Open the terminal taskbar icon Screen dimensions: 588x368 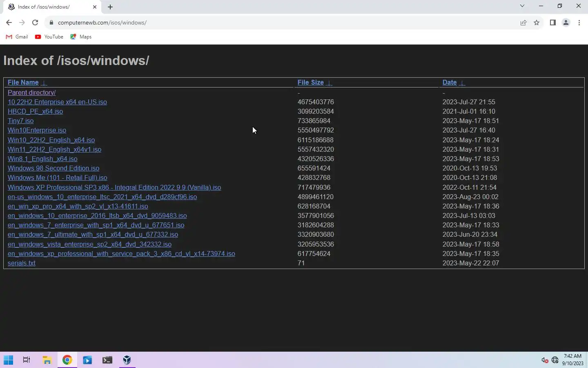pos(107,360)
